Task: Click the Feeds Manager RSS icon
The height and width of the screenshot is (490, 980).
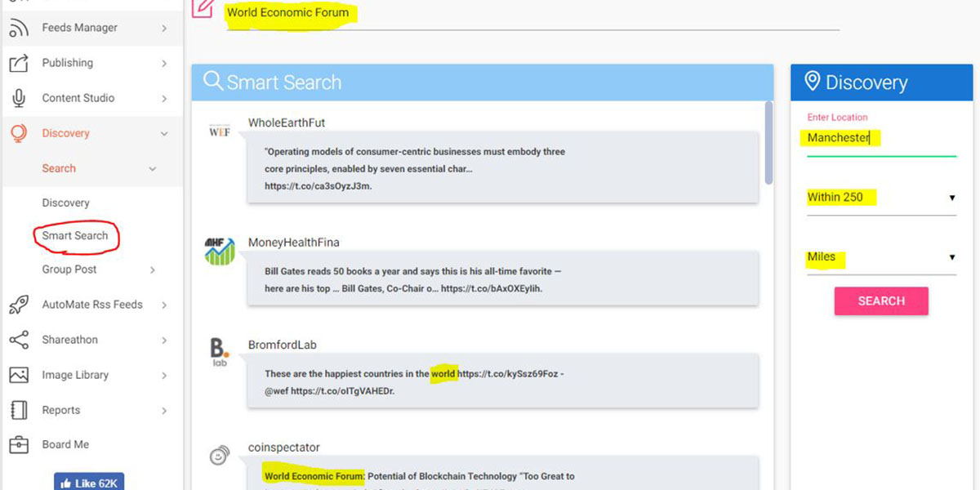Action: [18, 28]
